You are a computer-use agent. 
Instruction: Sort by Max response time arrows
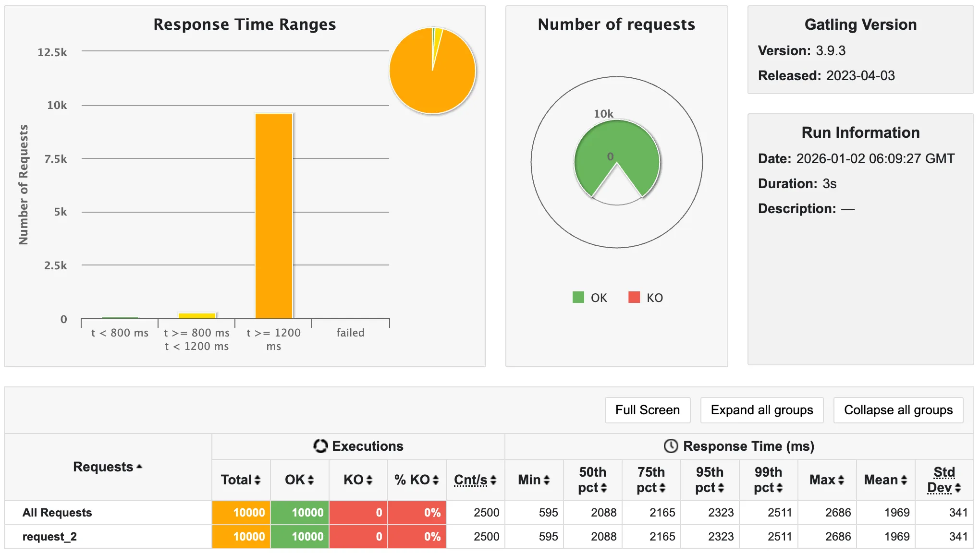click(841, 480)
